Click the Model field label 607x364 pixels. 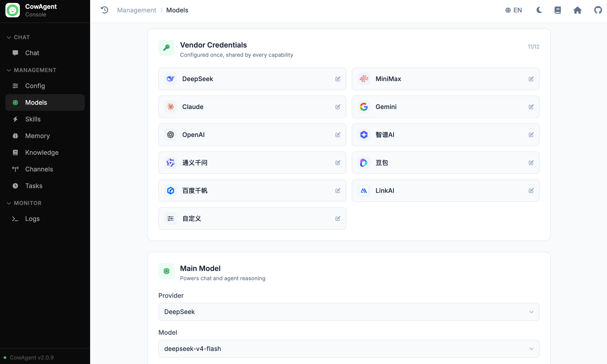168,332
